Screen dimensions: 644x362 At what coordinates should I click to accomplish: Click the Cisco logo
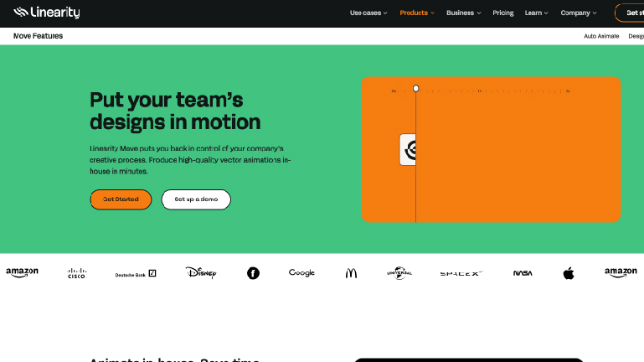click(76, 273)
